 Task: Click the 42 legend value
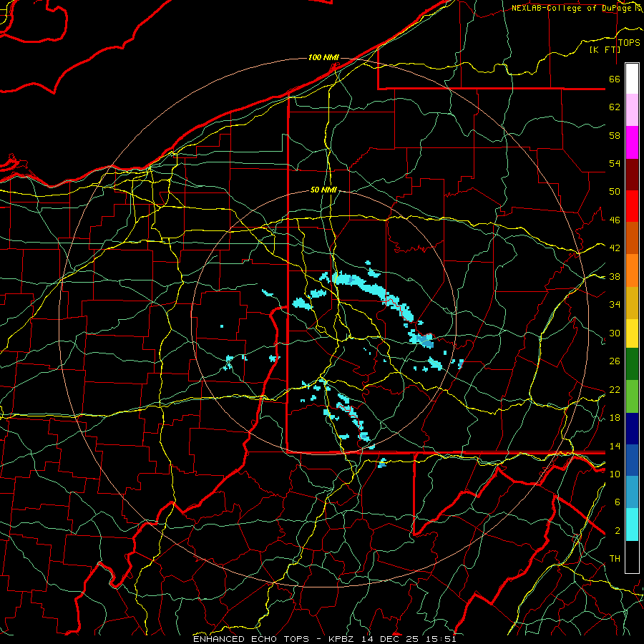(x=615, y=248)
